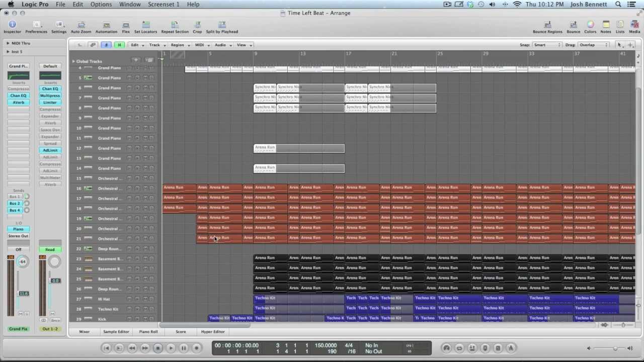
Task: Toggle the blue Catch playhead button
Action: click(106, 45)
